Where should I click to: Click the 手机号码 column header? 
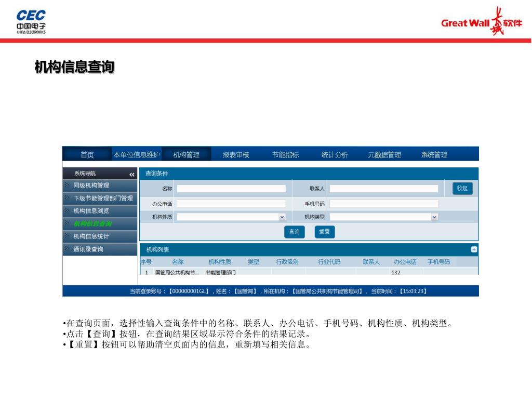tap(438, 262)
